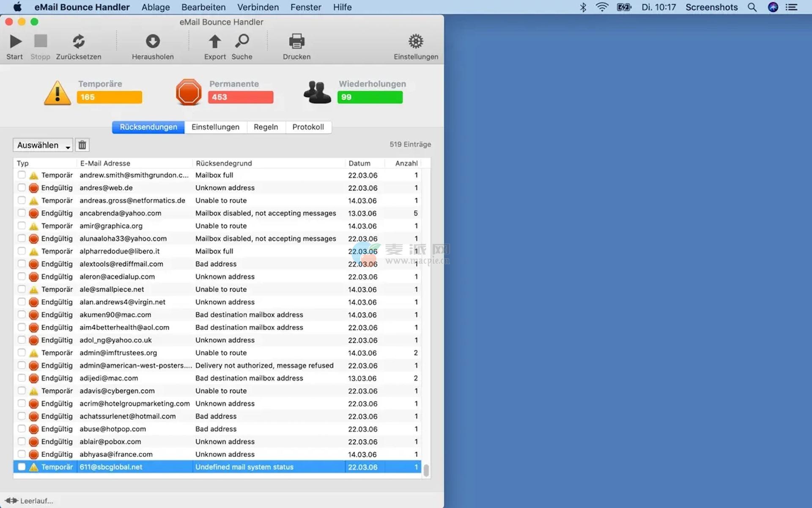Click the Export arrow icon
The width and height of the screenshot is (812, 508).
(x=215, y=41)
